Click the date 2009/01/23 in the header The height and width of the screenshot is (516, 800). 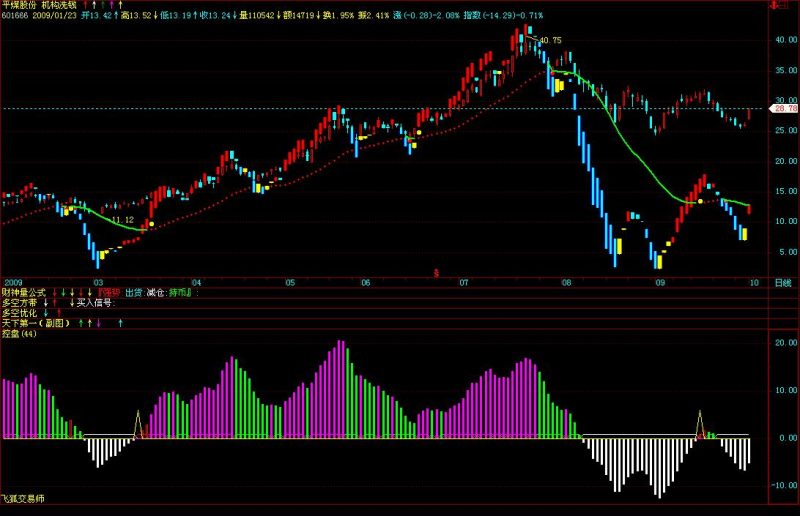55,15
